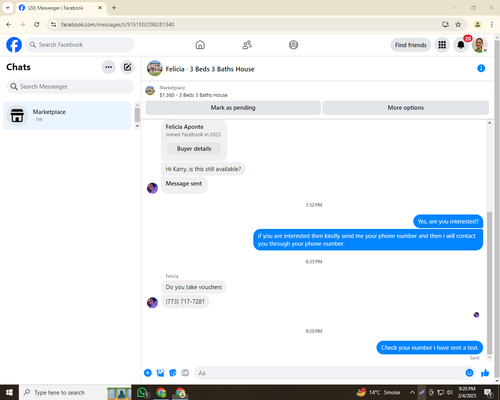Choose a GIF

[185, 373]
